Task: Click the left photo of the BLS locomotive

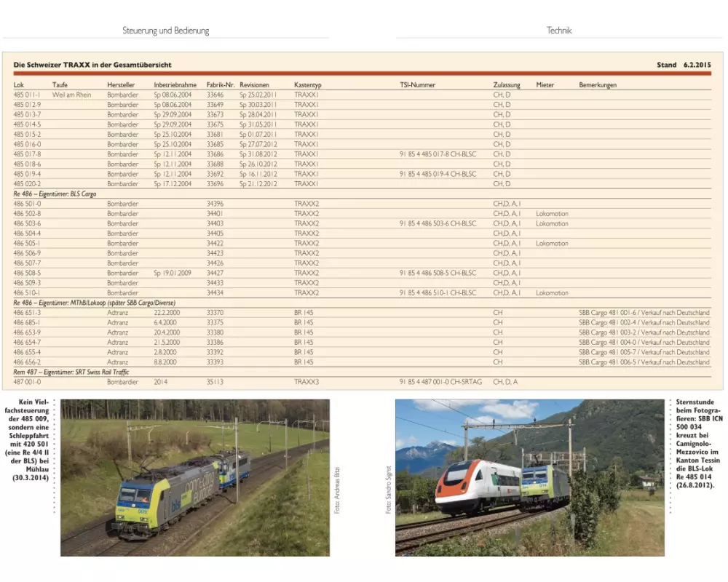Action: click(x=194, y=477)
